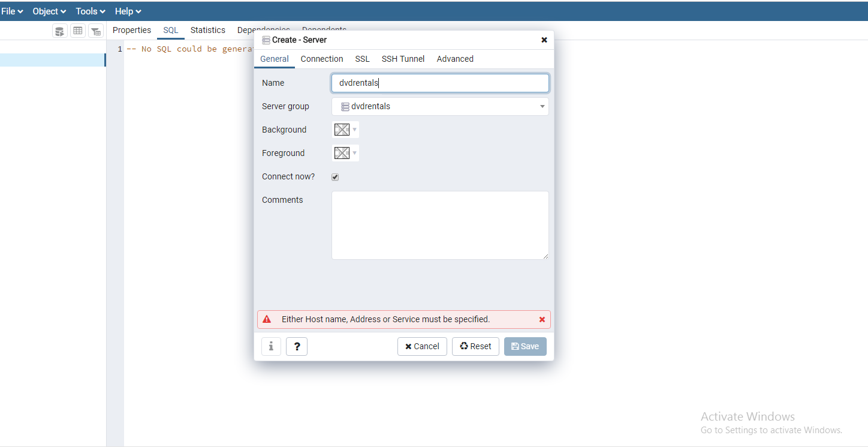Dismiss the host name error message
The width and height of the screenshot is (868, 447).
click(x=542, y=319)
